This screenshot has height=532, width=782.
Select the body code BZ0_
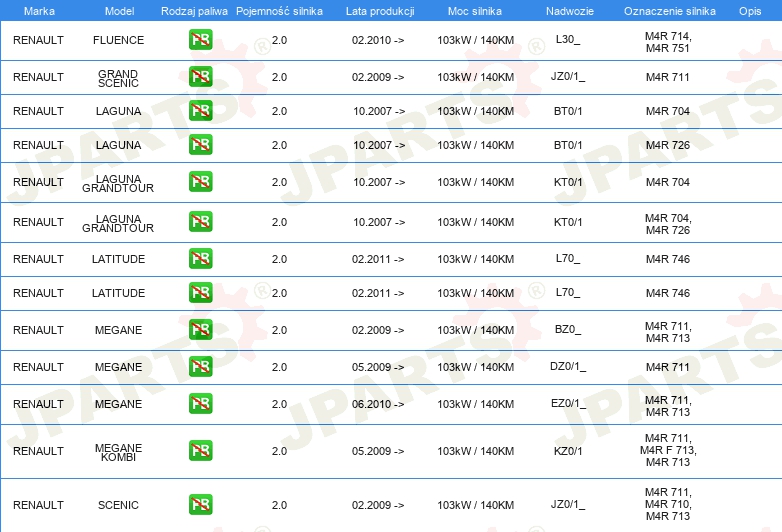click(568, 330)
